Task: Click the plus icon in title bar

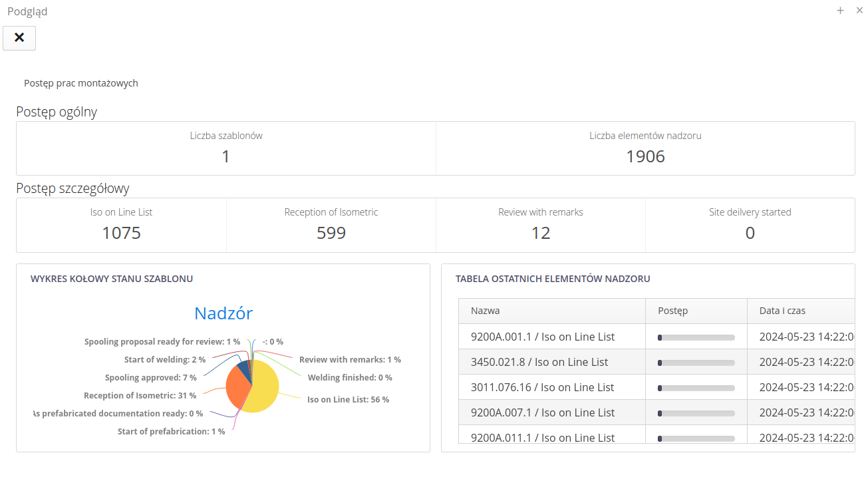Action: [x=840, y=11]
